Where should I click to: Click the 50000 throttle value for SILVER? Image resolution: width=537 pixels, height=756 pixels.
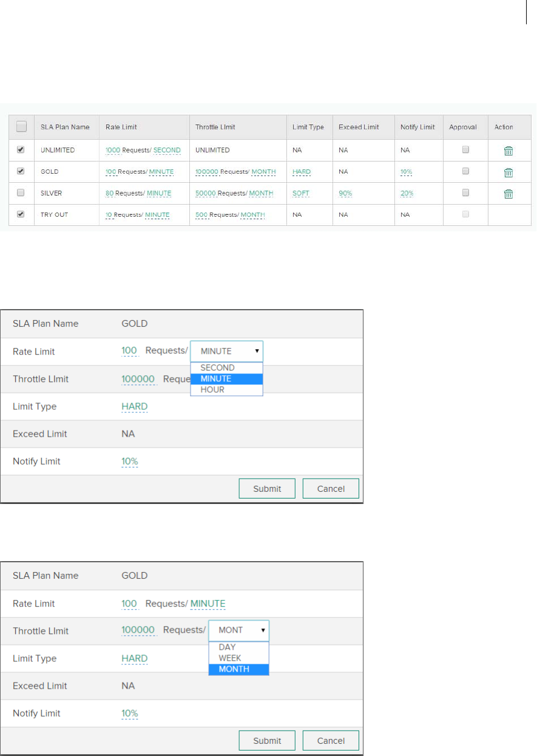(206, 194)
